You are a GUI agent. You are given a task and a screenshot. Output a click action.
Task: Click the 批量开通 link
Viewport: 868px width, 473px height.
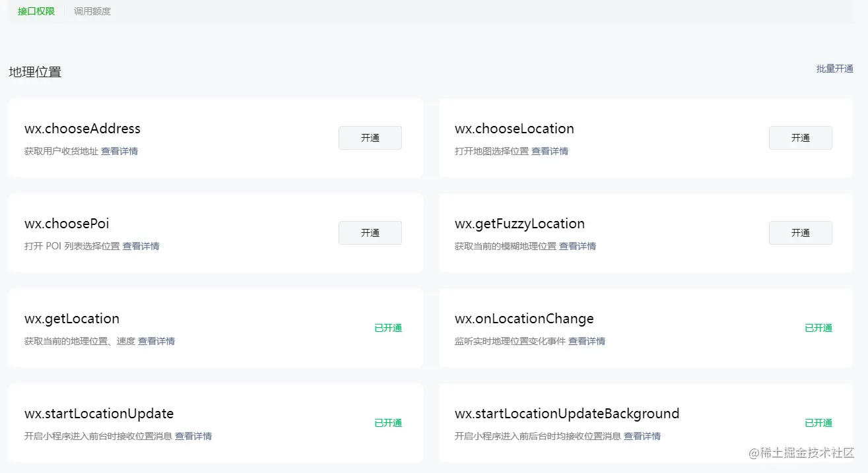pos(834,69)
